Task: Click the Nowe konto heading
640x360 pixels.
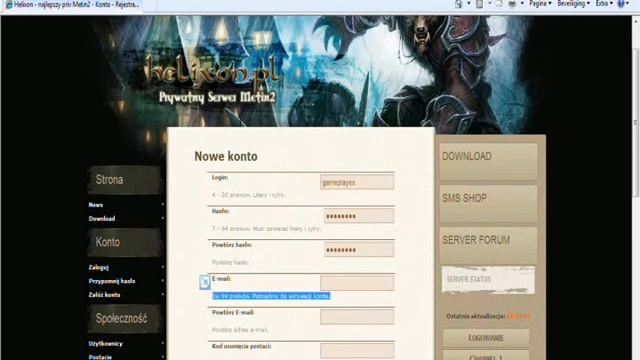Action: pyautogui.click(x=226, y=156)
